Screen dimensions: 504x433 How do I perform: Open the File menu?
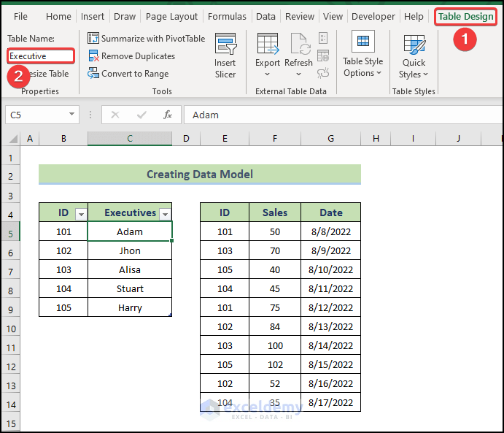pos(20,16)
